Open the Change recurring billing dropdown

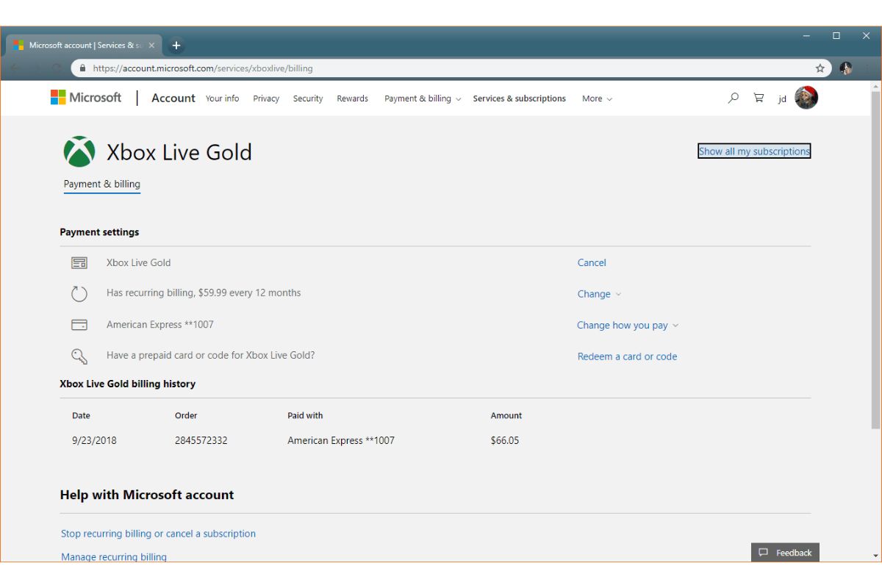pyautogui.click(x=599, y=294)
